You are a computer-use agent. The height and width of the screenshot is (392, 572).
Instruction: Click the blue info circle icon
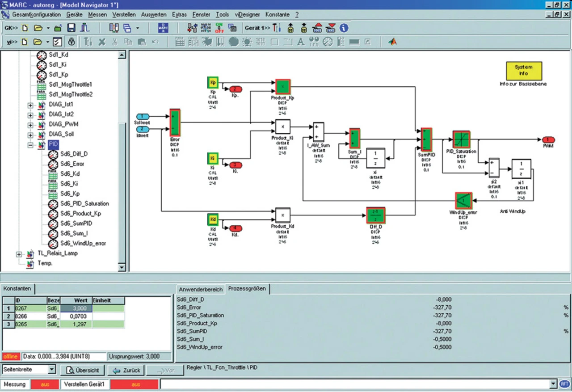point(344,28)
